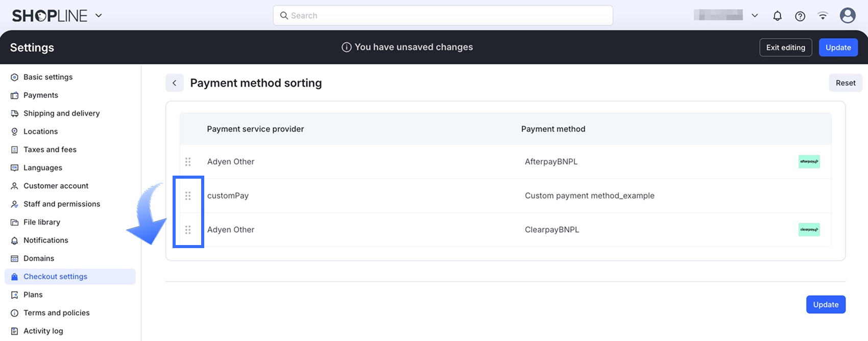Click the drag handle for customPay row
The image size is (868, 341).
point(188,196)
